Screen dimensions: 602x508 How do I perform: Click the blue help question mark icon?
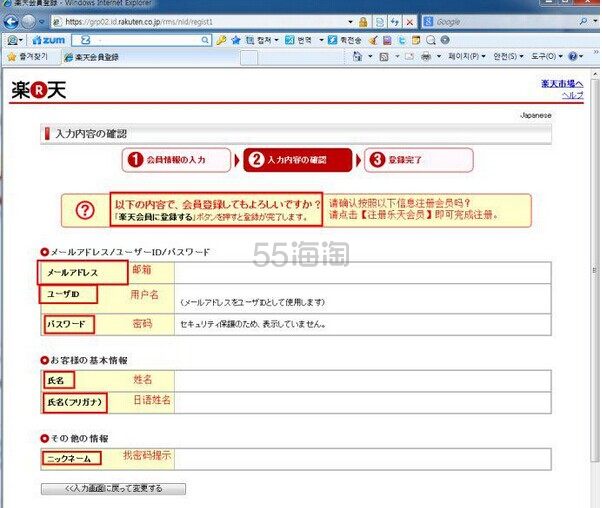pos(575,57)
